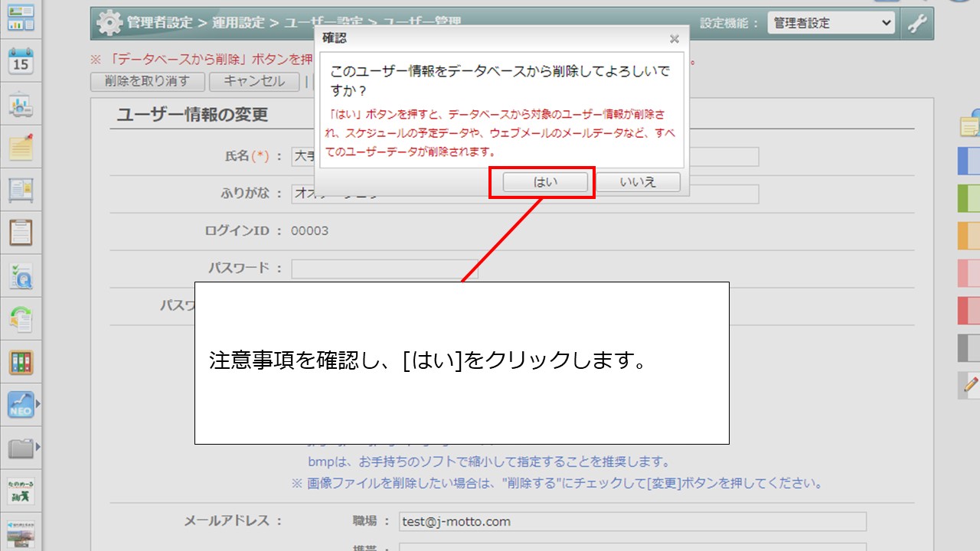This screenshot has width=980, height=551.
Task: Open the clipboard icon in left sidebar
Action: coord(21,232)
